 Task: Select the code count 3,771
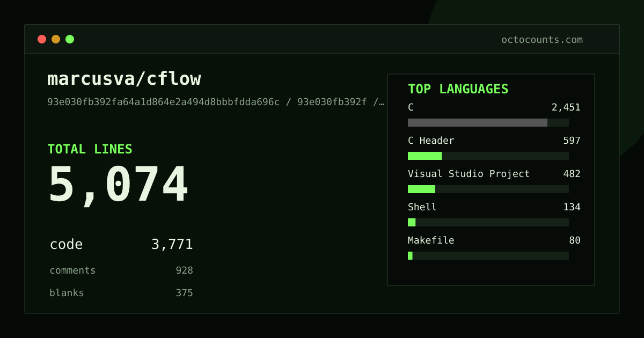[172, 245]
